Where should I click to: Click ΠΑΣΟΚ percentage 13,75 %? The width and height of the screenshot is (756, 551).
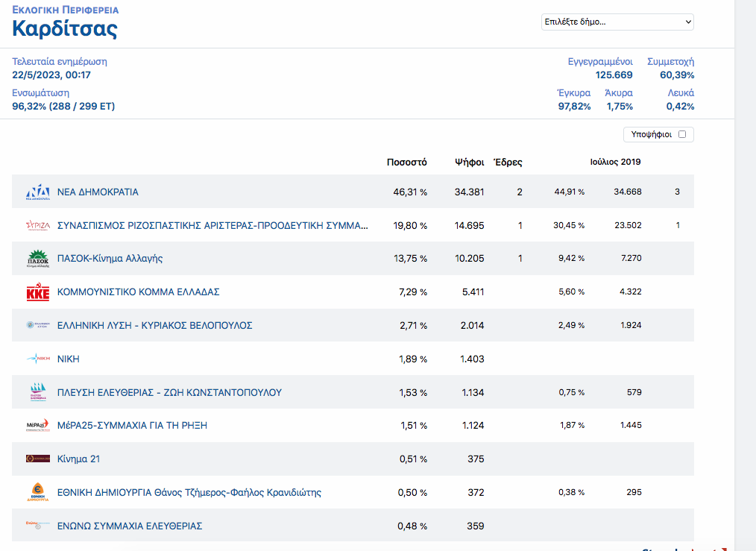pyautogui.click(x=410, y=259)
